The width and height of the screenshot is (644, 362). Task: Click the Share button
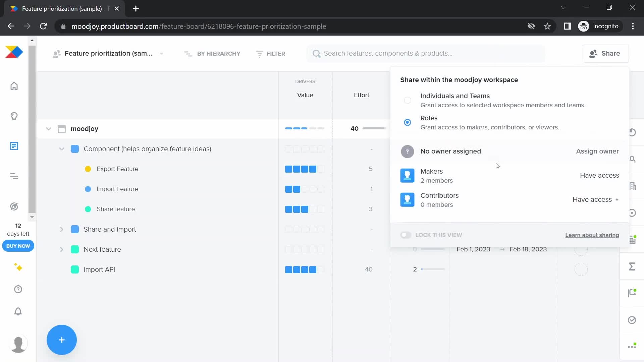coord(605,54)
